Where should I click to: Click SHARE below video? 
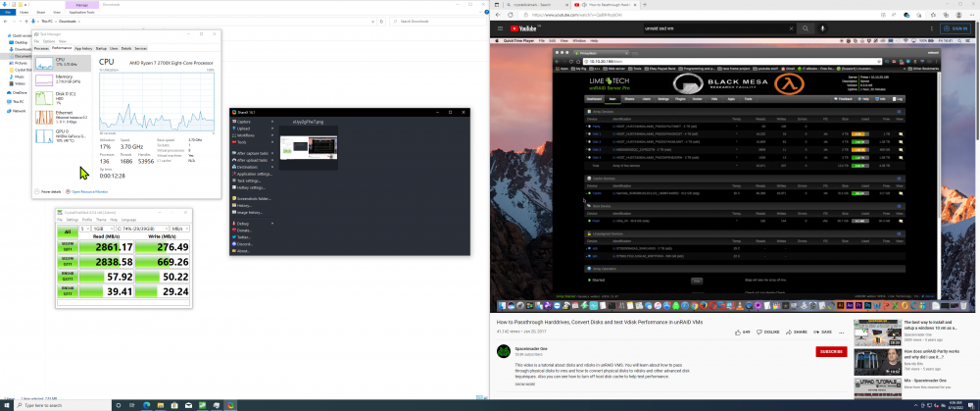797,333
